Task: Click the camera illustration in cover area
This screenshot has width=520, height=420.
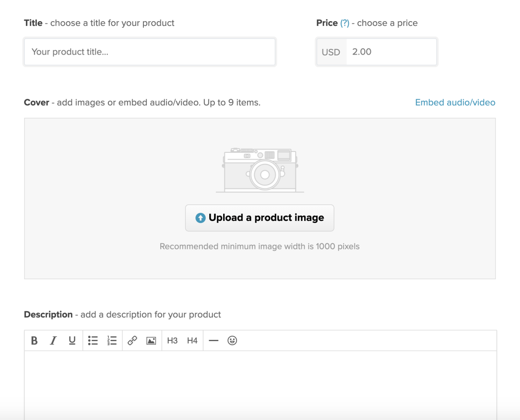Action: 260,169
